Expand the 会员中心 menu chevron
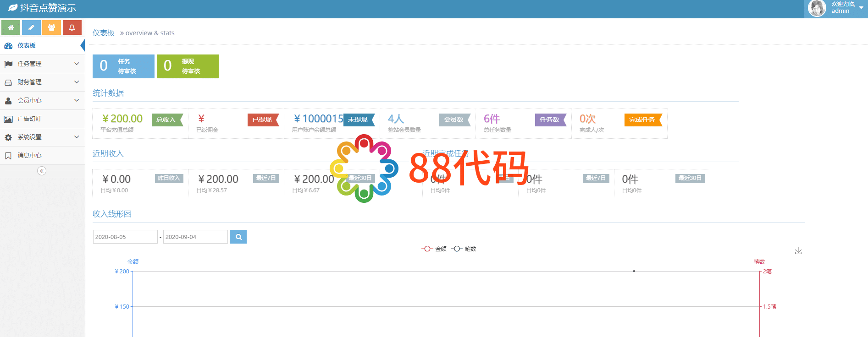Viewport: 868px width, 337px height. click(x=77, y=100)
